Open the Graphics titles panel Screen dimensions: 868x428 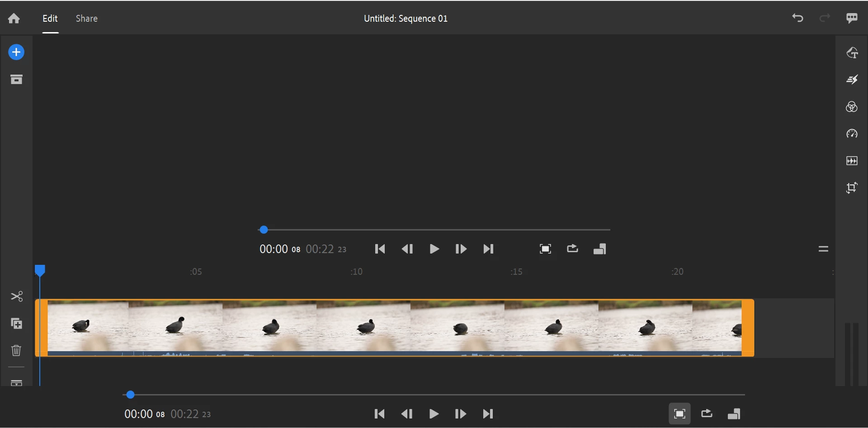point(852,52)
